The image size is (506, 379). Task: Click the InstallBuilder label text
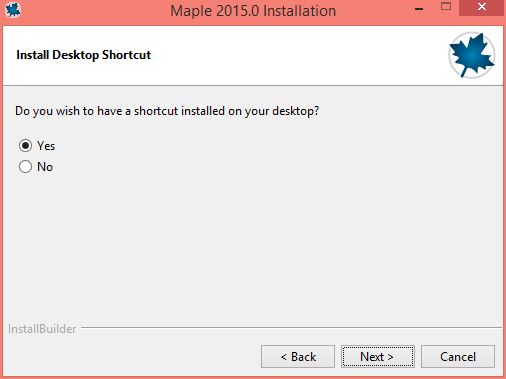tap(42, 329)
